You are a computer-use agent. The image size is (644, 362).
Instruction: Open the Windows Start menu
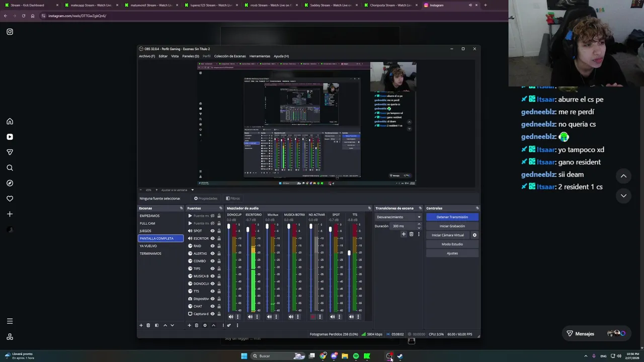(x=244, y=356)
